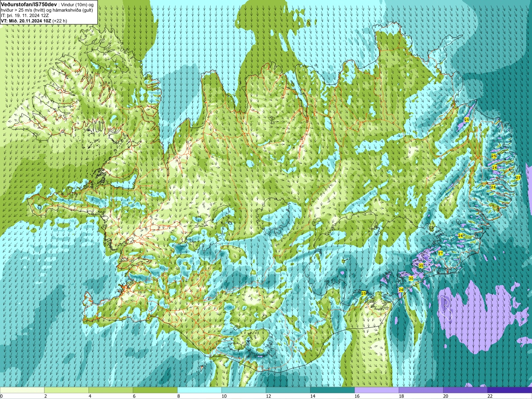Image resolution: width=532 pixels, height=399 pixels.
Task: Click the 6–8 m/s green legend swatch
Action: click(155, 390)
